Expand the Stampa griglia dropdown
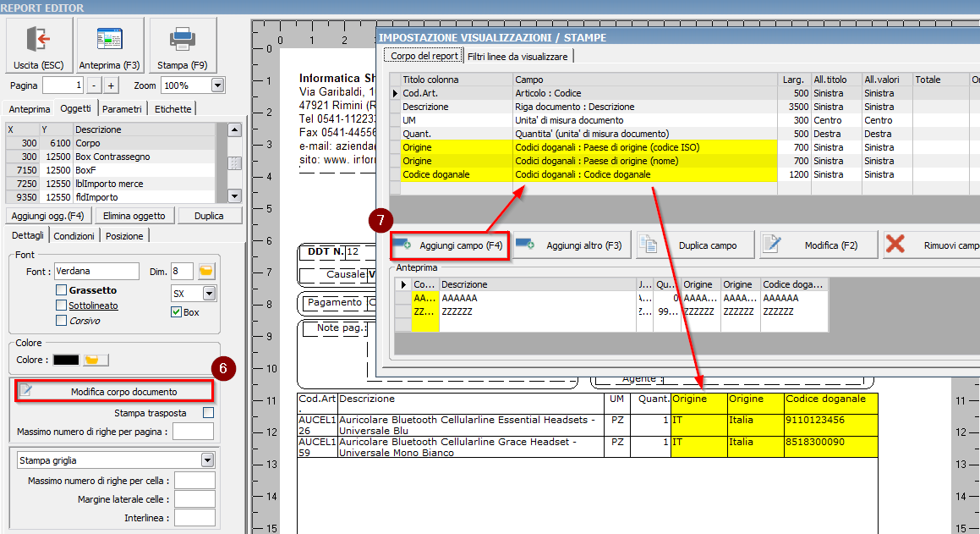Screen dimensions: 980x534 coord(207,460)
